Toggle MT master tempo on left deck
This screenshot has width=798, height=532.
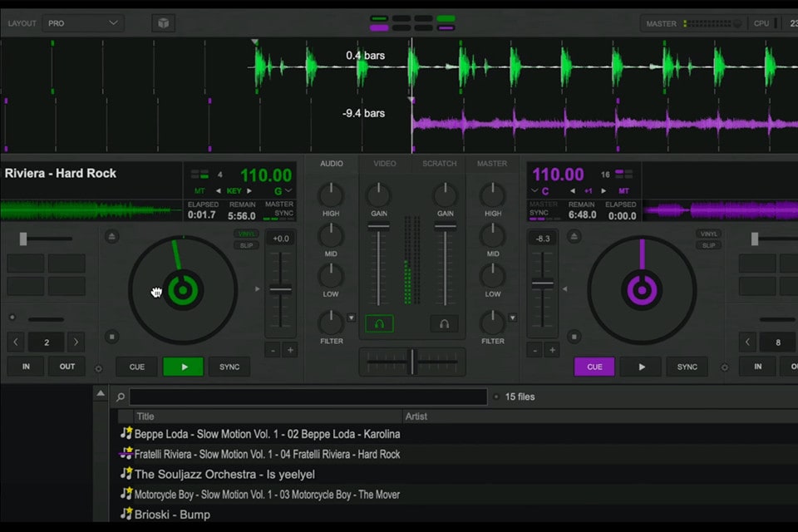(199, 191)
